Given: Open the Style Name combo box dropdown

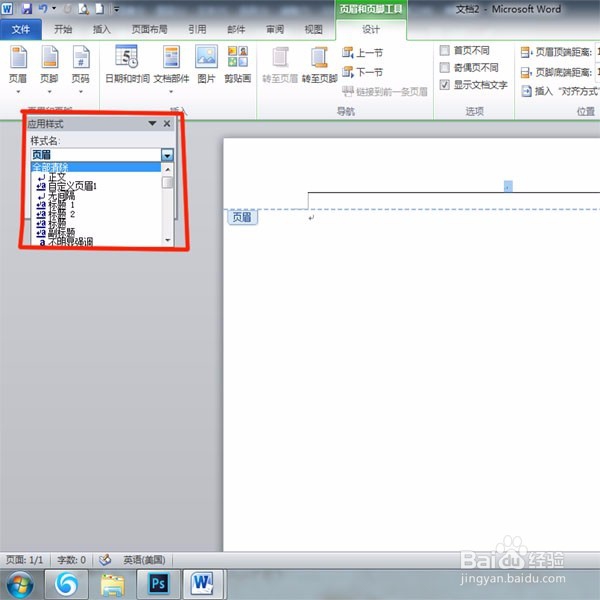Looking at the screenshot, I should (167, 155).
